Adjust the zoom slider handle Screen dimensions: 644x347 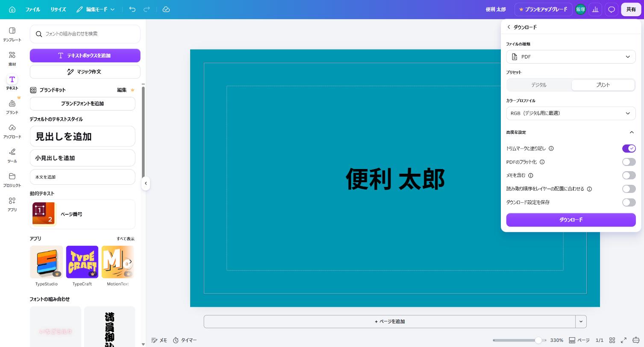[538, 340]
